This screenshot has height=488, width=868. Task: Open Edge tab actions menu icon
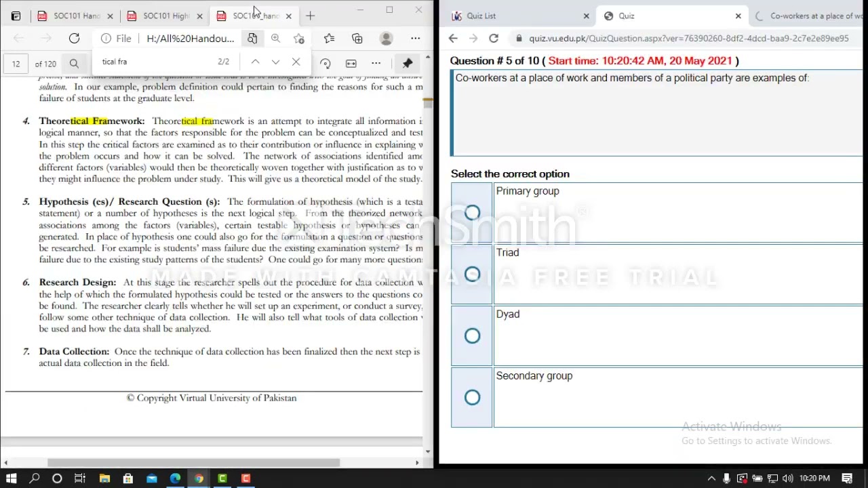(16, 16)
